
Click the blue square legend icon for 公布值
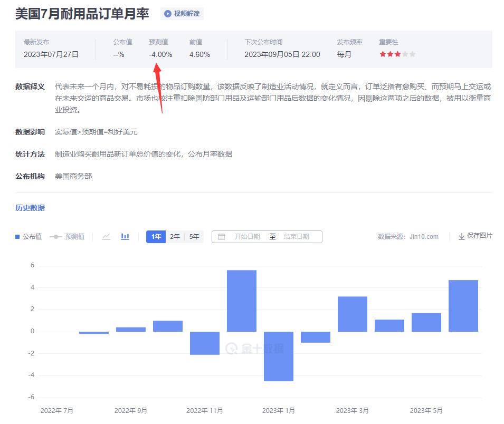(x=18, y=236)
